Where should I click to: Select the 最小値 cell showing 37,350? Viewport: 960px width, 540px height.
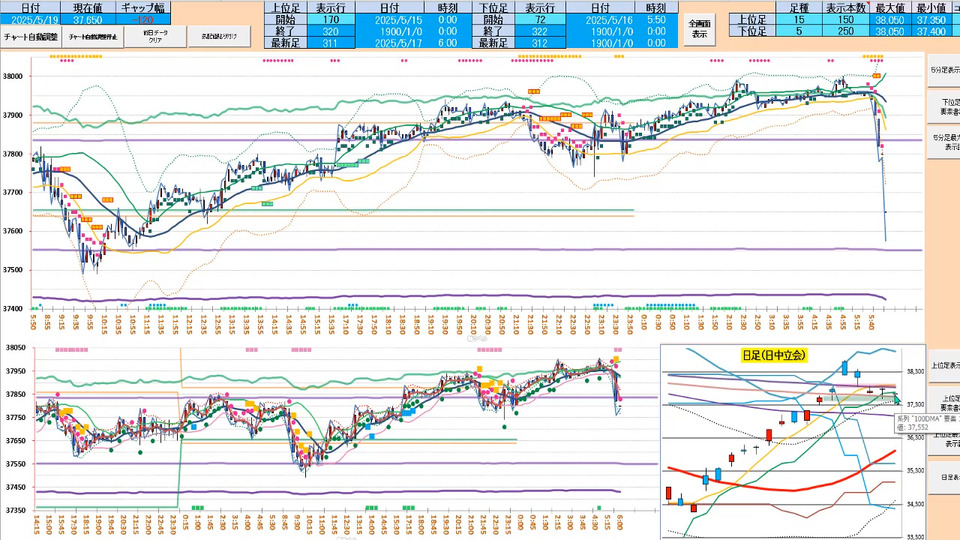[931, 20]
